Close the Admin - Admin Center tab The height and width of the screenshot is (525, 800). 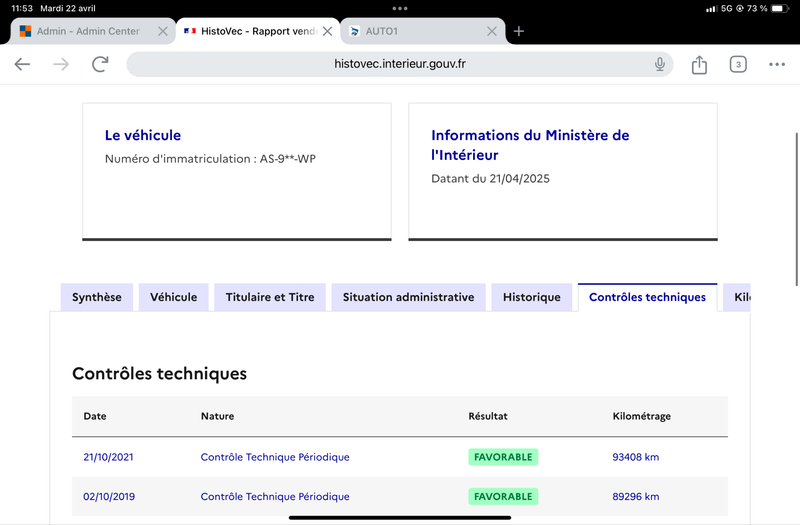point(163,31)
